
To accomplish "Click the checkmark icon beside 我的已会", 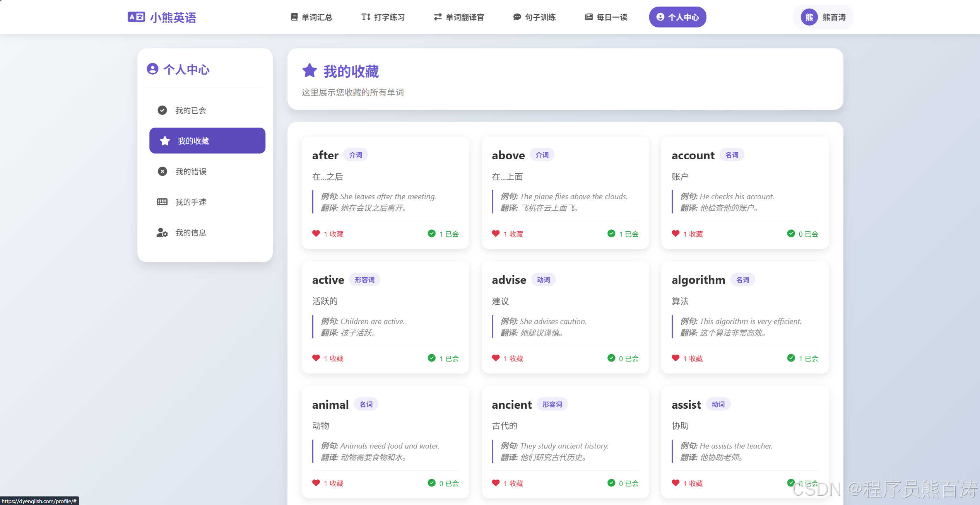I will tap(162, 110).
